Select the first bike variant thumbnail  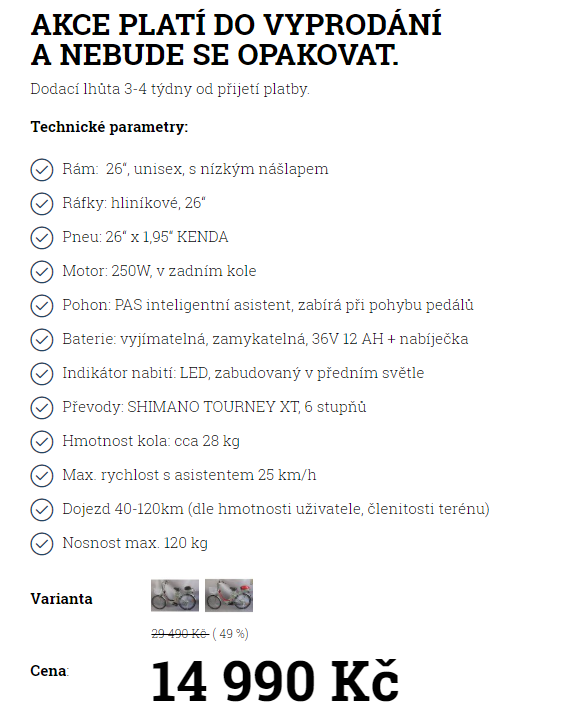[x=175, y=595]
